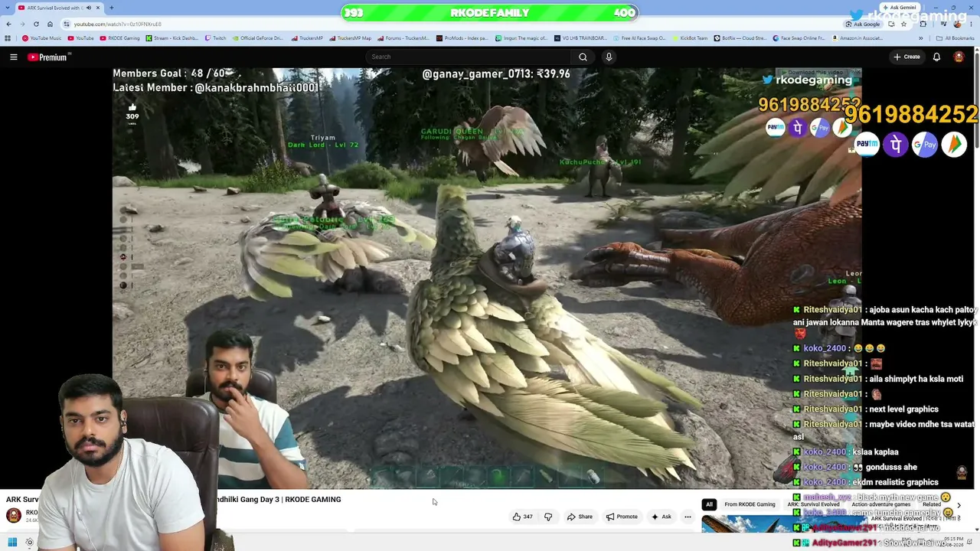Go back in browser history
This screenshot has width=980, height=551.
tap(8, 24)
